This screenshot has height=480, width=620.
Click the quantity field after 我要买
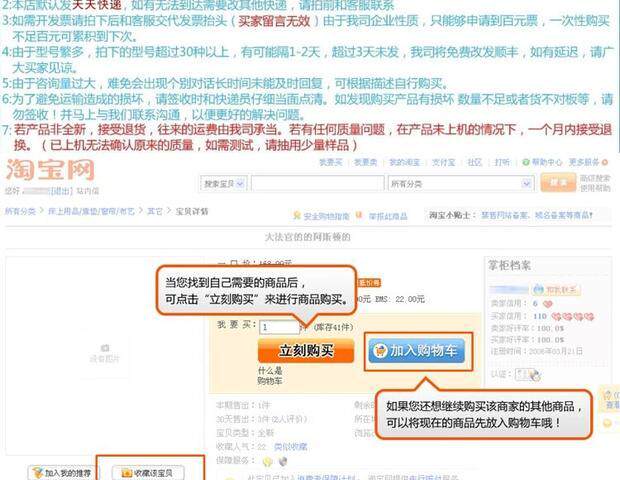(280, 327)
